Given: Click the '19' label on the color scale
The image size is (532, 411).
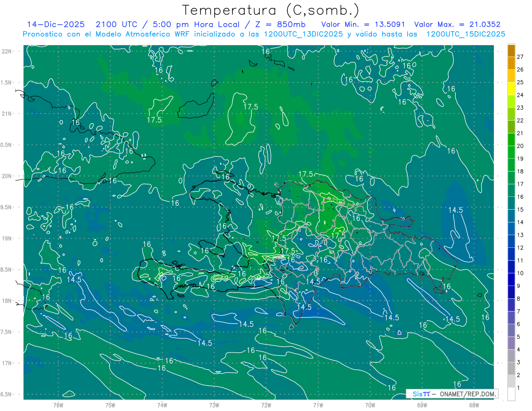Looking at the screenshot, I should coord(520,159).
